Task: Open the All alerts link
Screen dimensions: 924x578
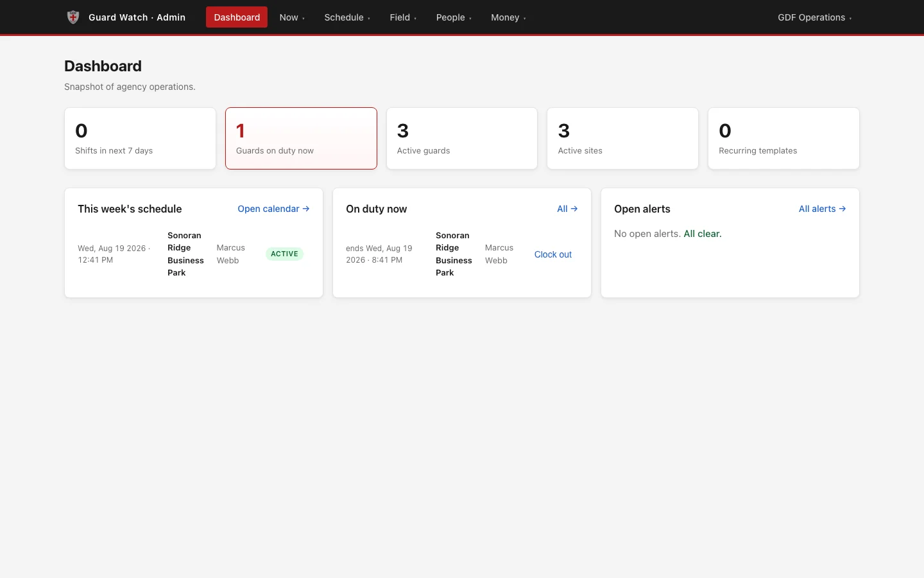Action: [822, 209]
